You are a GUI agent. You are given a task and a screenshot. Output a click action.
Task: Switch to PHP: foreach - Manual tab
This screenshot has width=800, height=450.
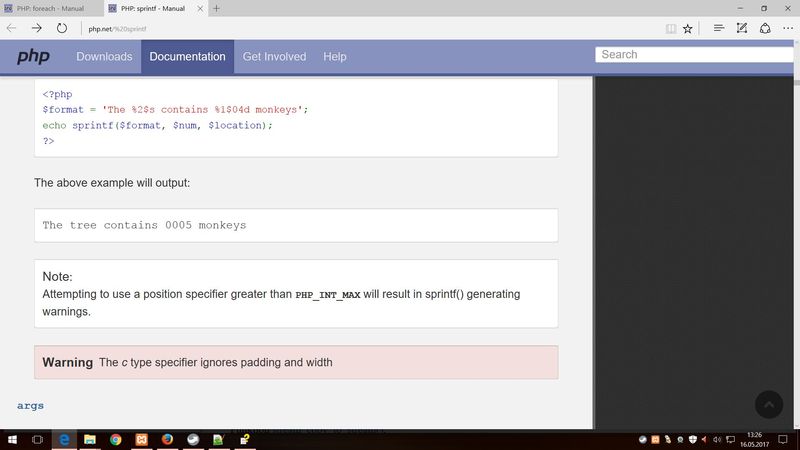(51, 8)
